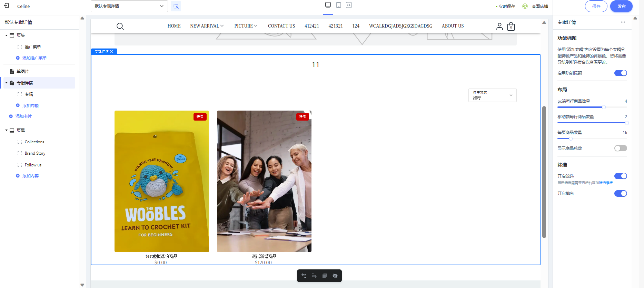
Task: Open CONTACT US navigation item
Action: 281,26
